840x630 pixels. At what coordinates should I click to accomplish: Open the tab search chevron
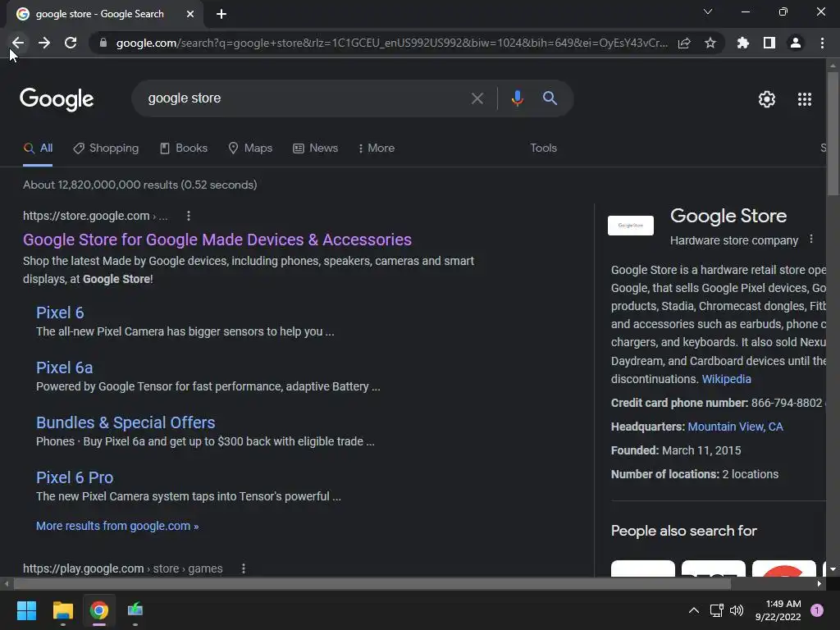(x=708, y=11)
